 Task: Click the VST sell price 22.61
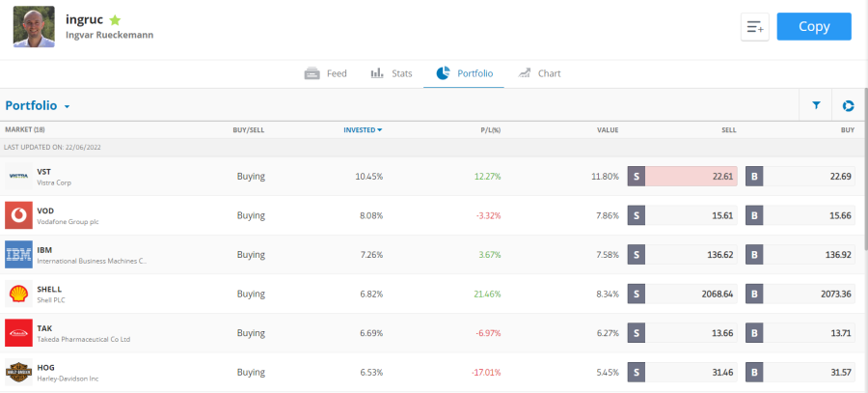[691, 177]
